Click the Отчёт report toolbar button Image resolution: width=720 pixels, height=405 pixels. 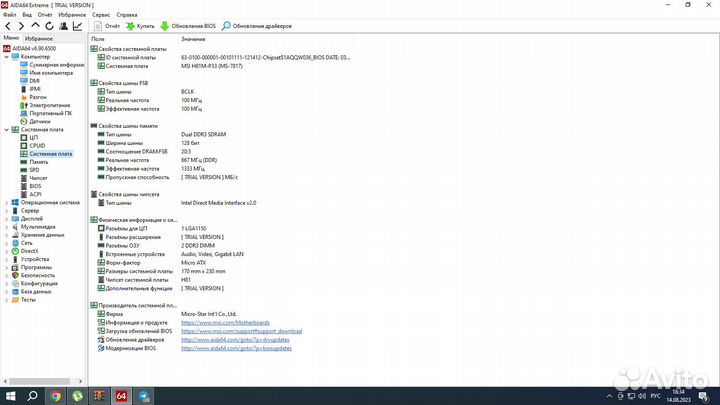point(107,26)
